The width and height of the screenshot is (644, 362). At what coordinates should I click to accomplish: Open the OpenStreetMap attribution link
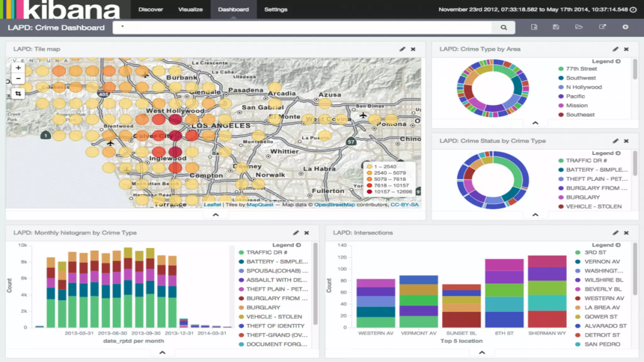pos(334,205)
